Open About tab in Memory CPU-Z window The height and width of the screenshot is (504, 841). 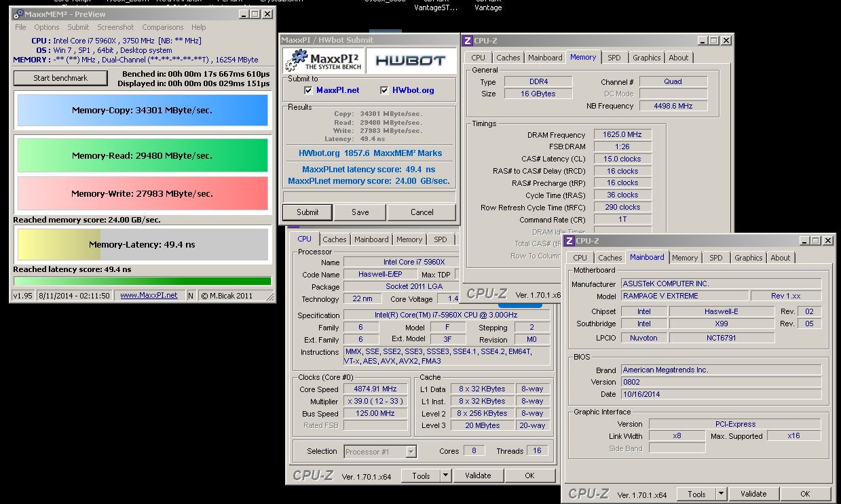click(679, 58)
